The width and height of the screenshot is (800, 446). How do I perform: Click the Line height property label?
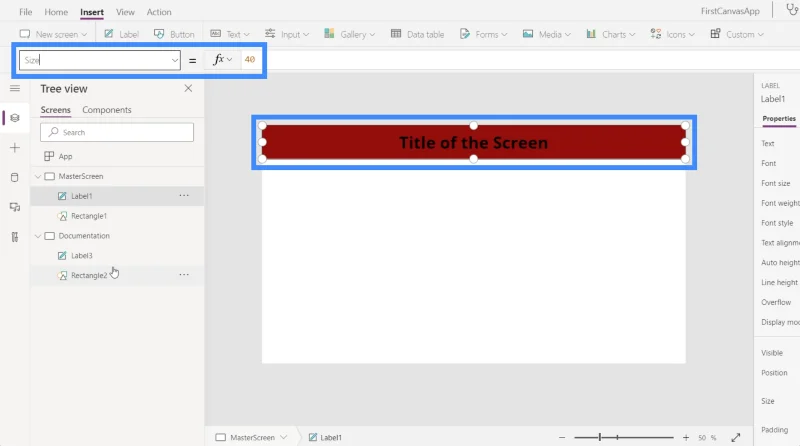(x=779, y=282)
